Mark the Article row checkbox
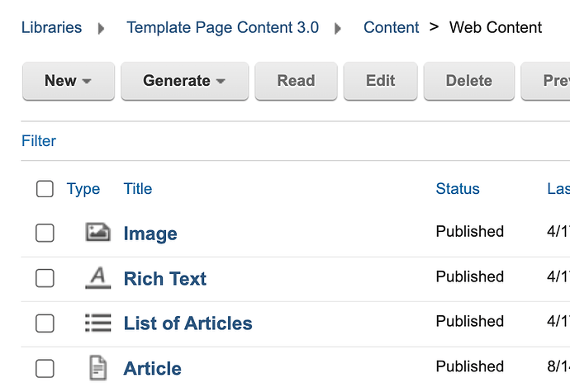570x392 pixels. tap(45, 368)
